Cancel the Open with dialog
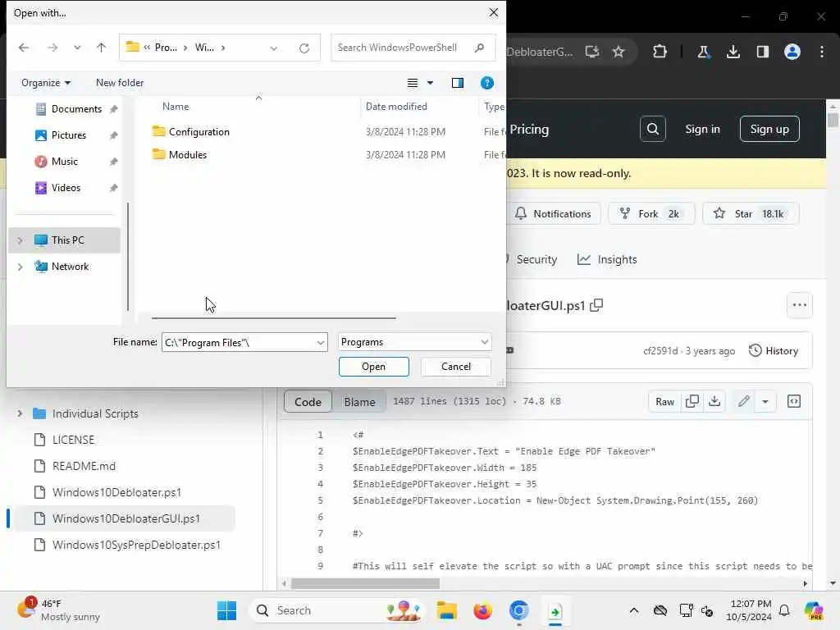This screenshot has width=840, height=630. [456, 367]
